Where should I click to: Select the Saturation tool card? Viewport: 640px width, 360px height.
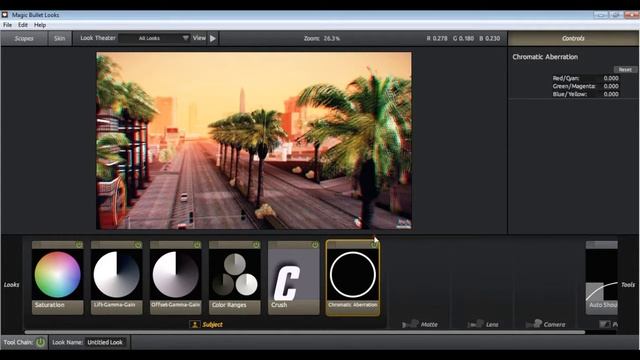[58, 278]
